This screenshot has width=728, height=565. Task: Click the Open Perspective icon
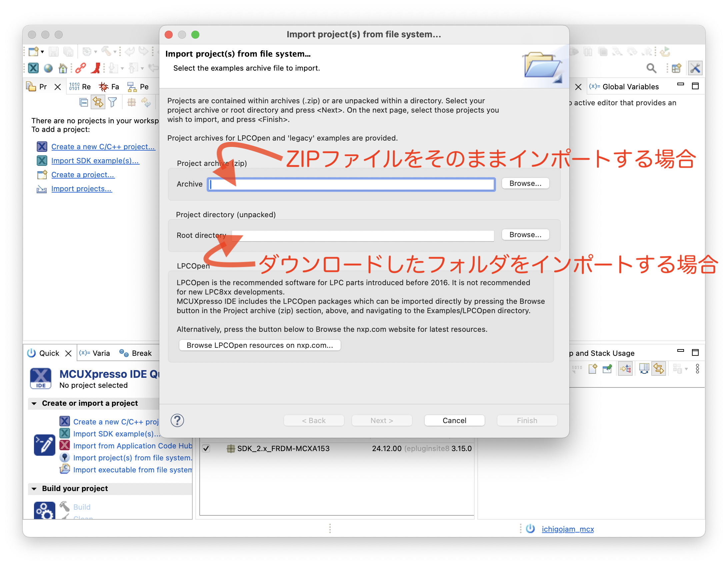676,68
